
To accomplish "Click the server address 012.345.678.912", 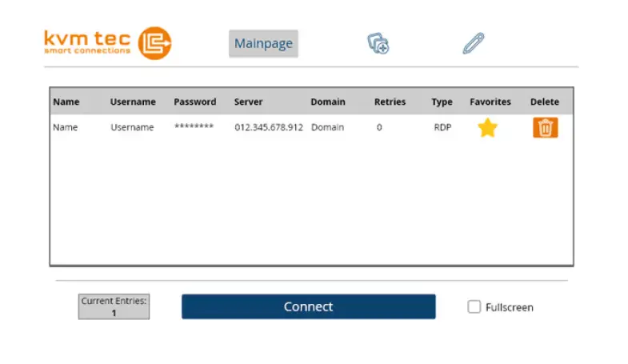I will 269,127.
